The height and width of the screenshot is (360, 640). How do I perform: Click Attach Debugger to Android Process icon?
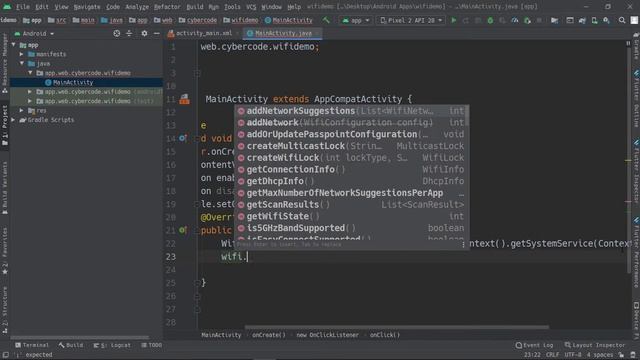pos(527,20)
